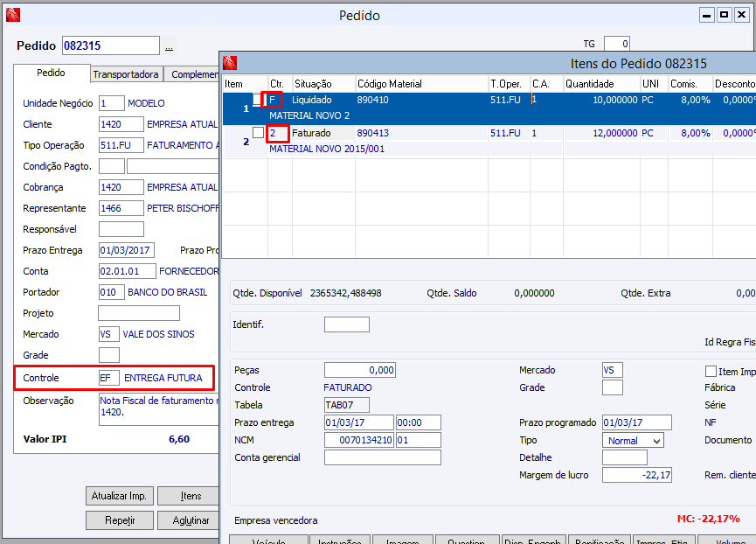
Task: Click the Peças field 0,000
Action: [360, 370]
